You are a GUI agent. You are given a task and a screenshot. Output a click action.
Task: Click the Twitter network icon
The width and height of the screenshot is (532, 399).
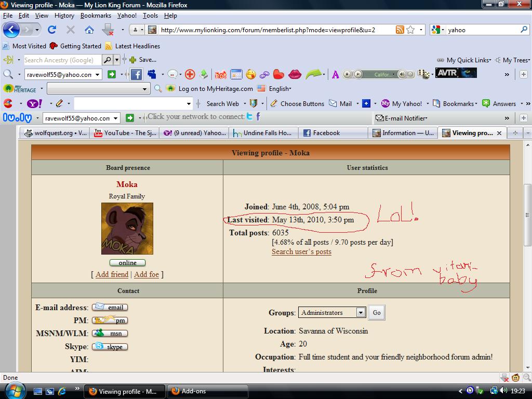250,117
